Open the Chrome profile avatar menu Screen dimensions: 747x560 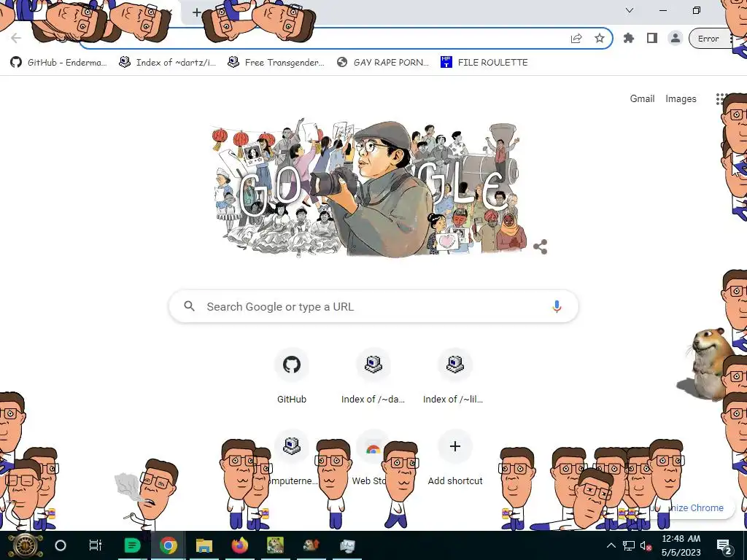[x=675, y=39]
